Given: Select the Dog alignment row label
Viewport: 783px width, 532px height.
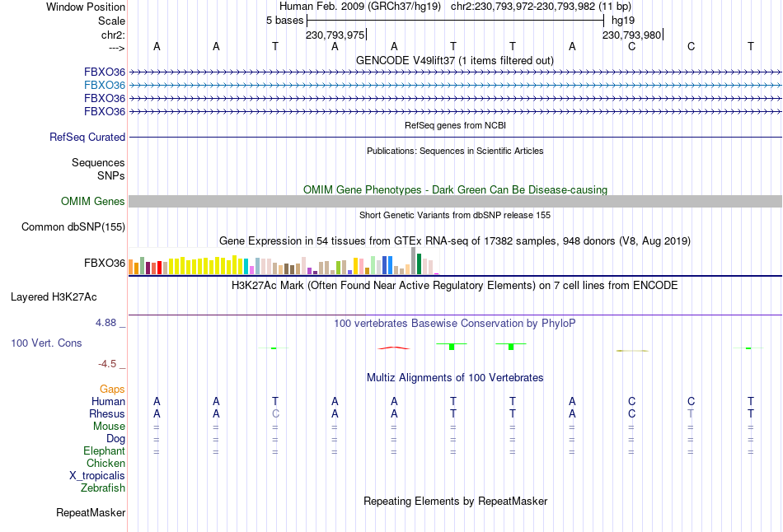Looking at the screenshot, I should click(115, 439).
